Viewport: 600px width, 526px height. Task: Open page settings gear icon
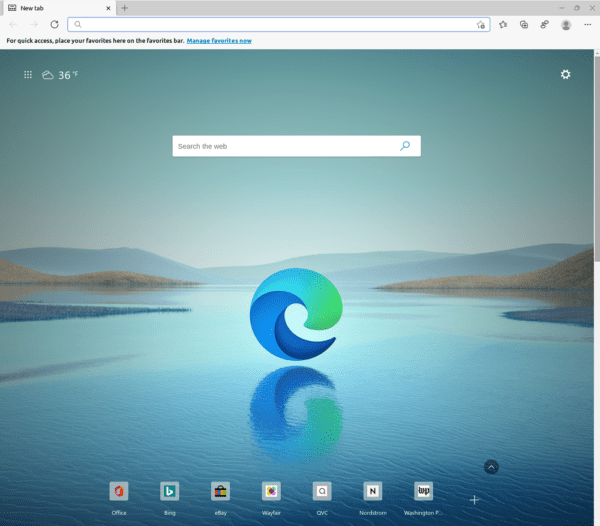click(566, 74)
